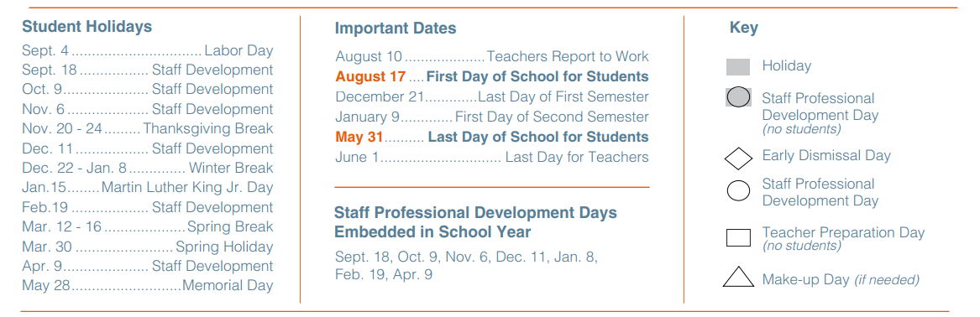980x317 pixels.
Task: Click the Memorial Day entry
Action: [x=148, y=285]
